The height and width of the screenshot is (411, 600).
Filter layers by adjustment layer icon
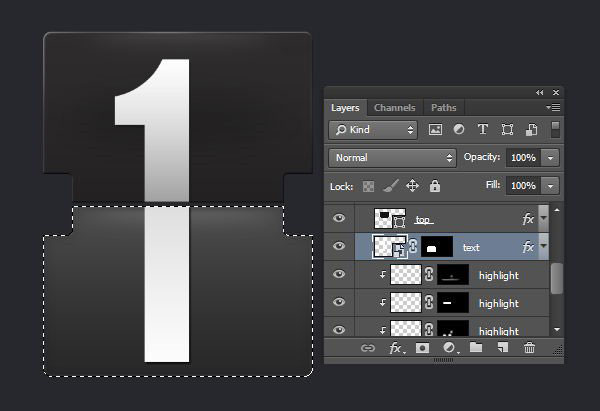click(x=459, y=130)
